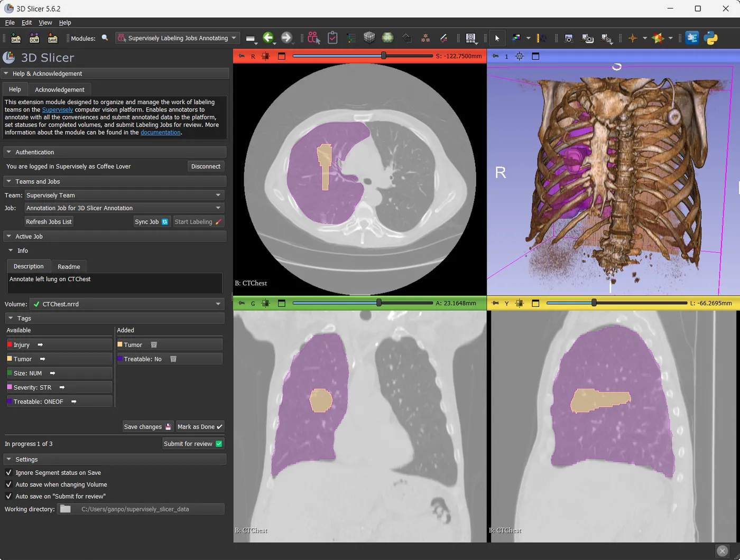The width and height of the screenshot is (740, 560).
Task: Center the 3D view using its toolbar icon
Action: (x=520, y=56)
